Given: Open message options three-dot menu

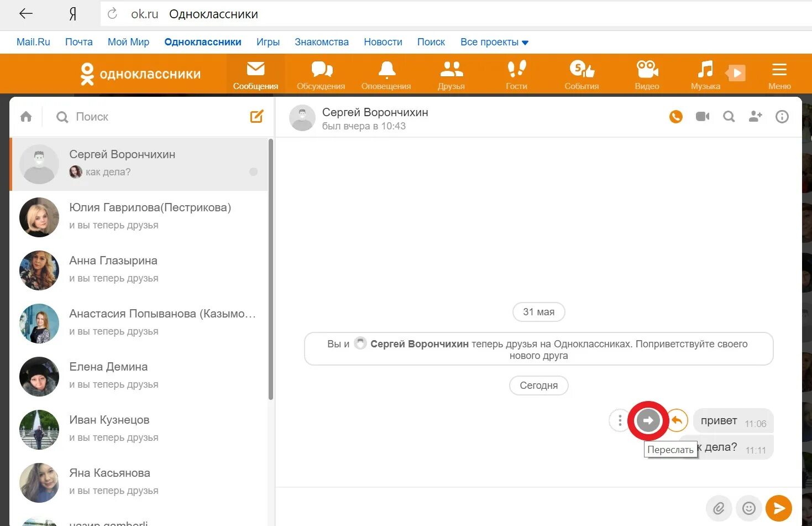Looking at the screenshot, I should tap(620, 421).
